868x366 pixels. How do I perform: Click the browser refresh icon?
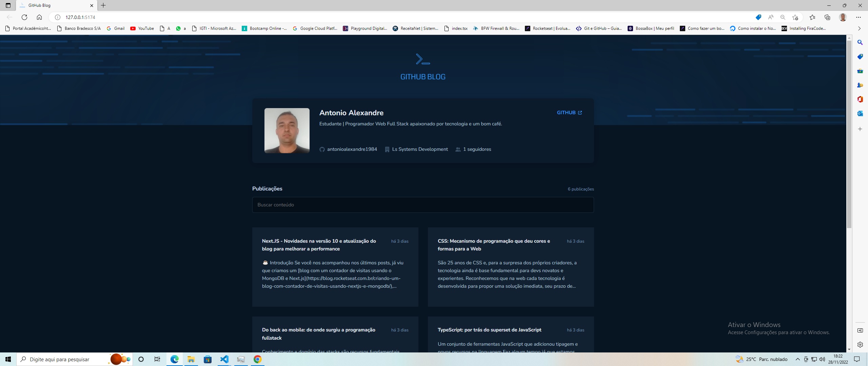[x=24, y=17]
